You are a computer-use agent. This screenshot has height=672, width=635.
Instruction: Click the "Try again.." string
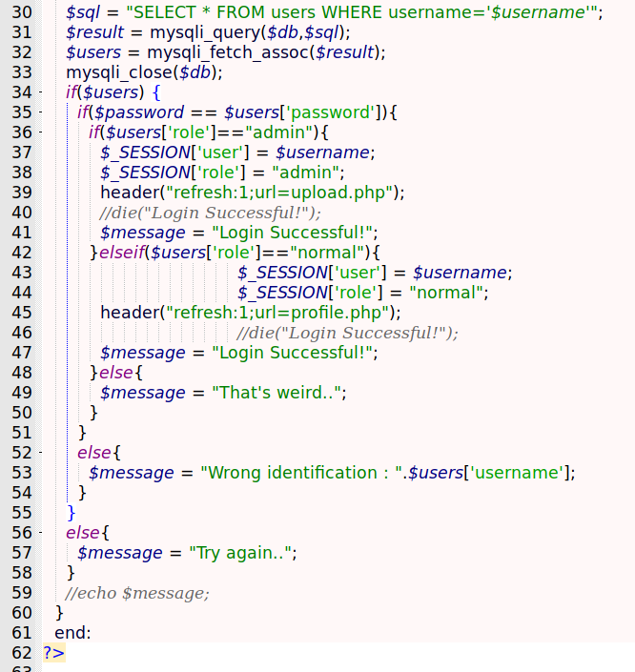[240, 553]
